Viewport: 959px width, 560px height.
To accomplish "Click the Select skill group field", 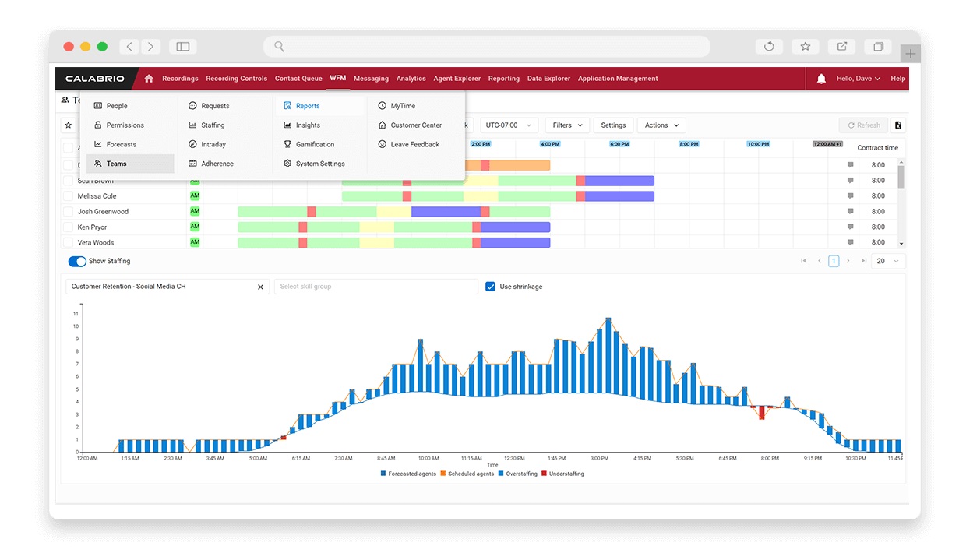I will tap(375, 287).
